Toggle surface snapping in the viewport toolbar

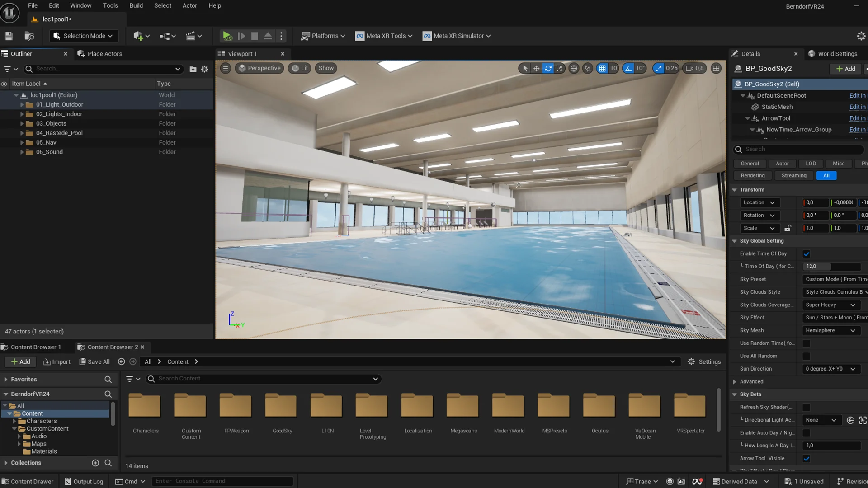click(587, 68)
